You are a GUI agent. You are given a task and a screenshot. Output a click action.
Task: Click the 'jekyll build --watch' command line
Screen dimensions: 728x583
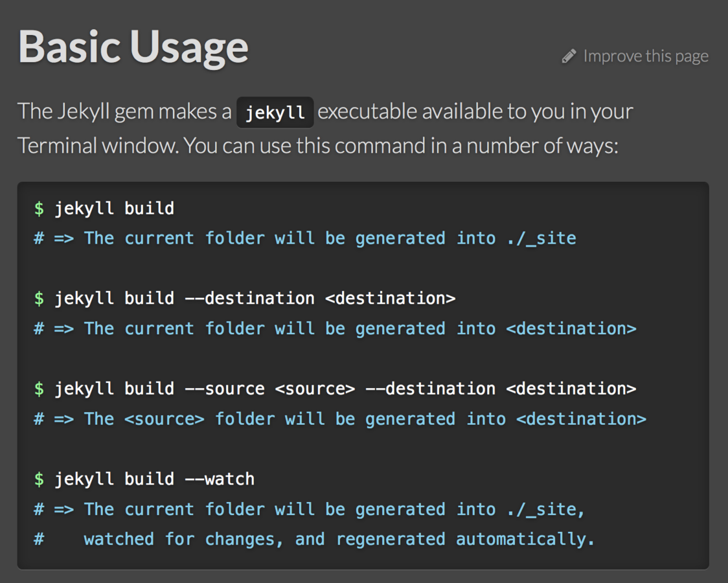144,479
